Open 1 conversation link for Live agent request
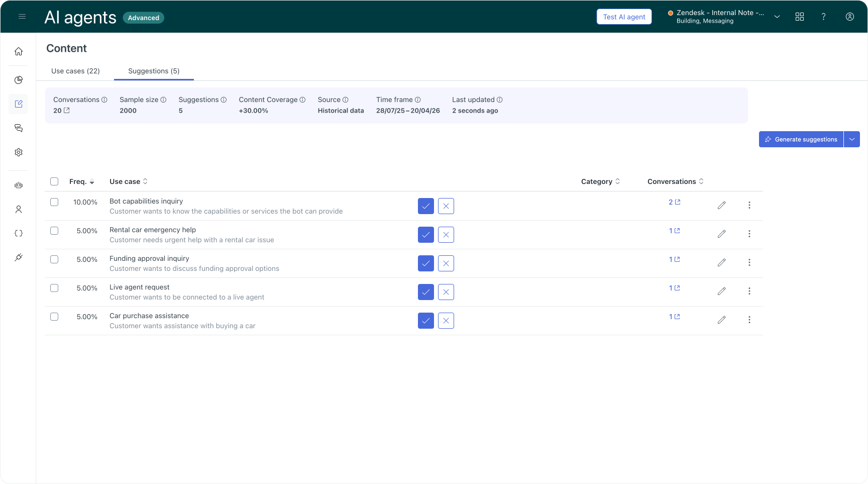 (675, 288)
